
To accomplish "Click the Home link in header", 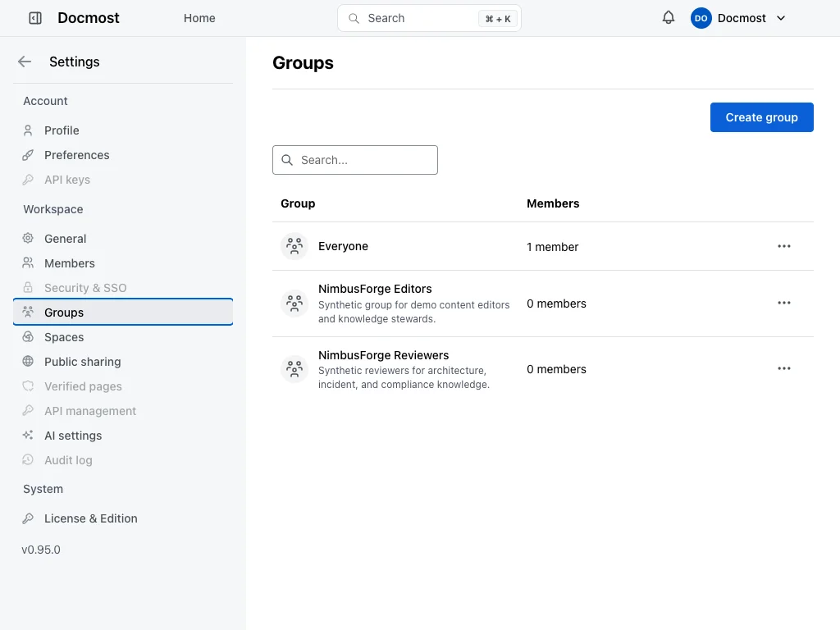I will click(199, 18).
